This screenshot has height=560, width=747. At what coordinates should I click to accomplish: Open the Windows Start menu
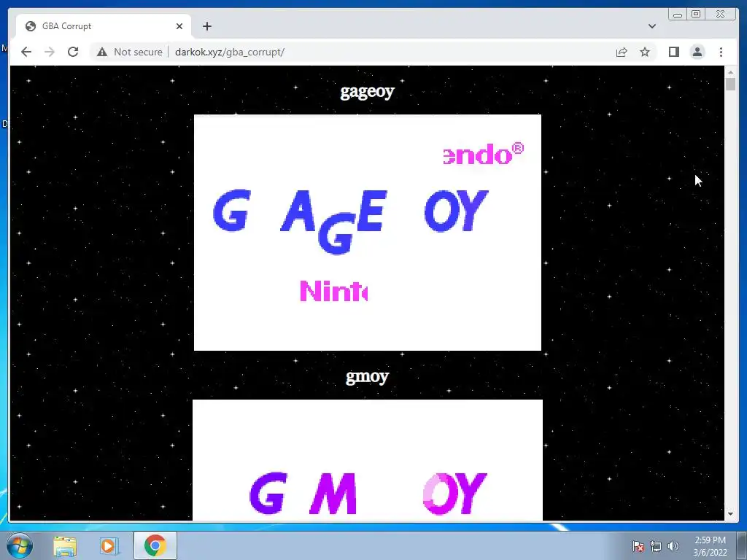point(20,545)
